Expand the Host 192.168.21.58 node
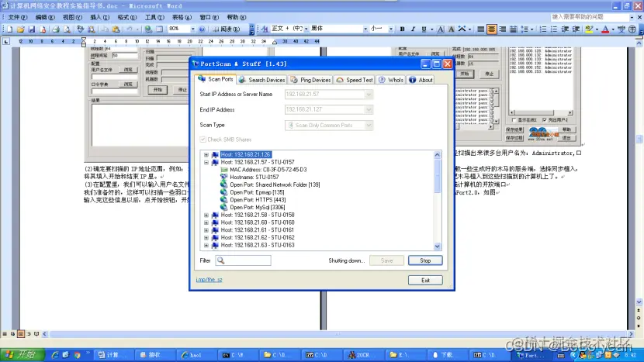This screenshot has width=644, height=362. 206,215
